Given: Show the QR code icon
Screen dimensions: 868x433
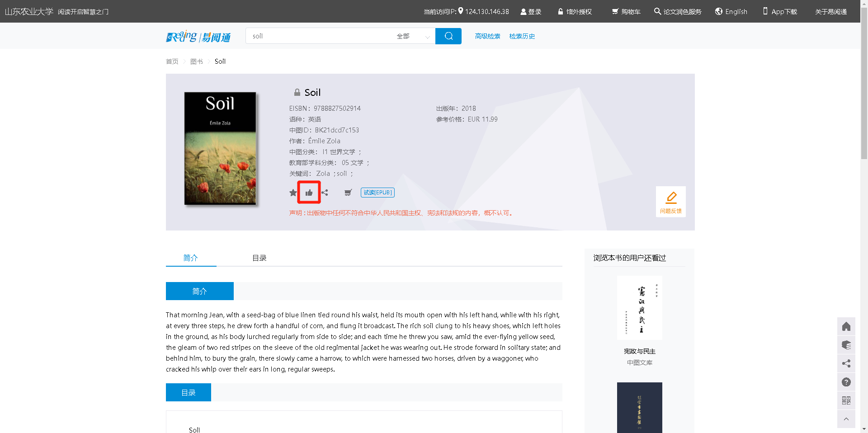Looking at the screenshot, I should [x=846, y=400].
